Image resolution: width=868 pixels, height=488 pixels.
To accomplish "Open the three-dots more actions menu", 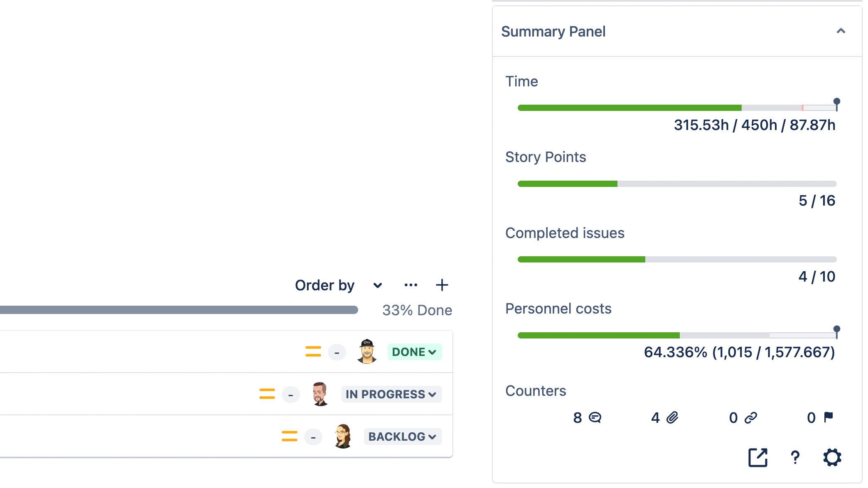I will [x=411, y=285].
